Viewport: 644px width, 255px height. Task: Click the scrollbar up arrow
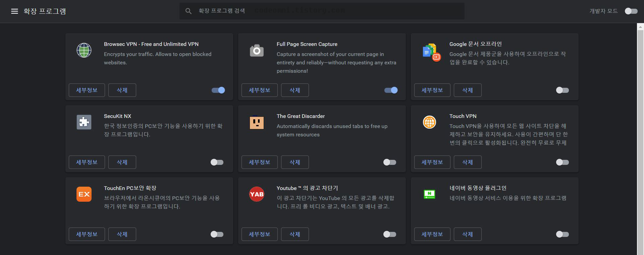[640, 26]
